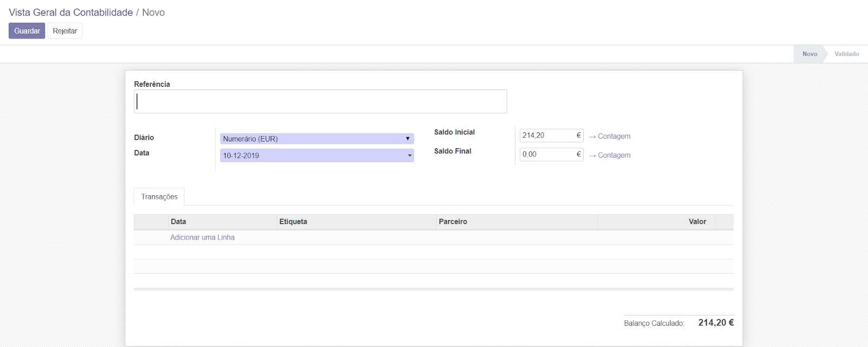868x347 pixels.
Task: Click the Guardar button
Action: click(x=27, y=31)
